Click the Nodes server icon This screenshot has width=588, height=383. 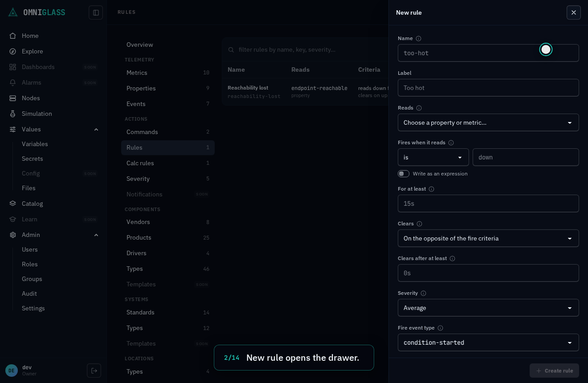point(13,98)
